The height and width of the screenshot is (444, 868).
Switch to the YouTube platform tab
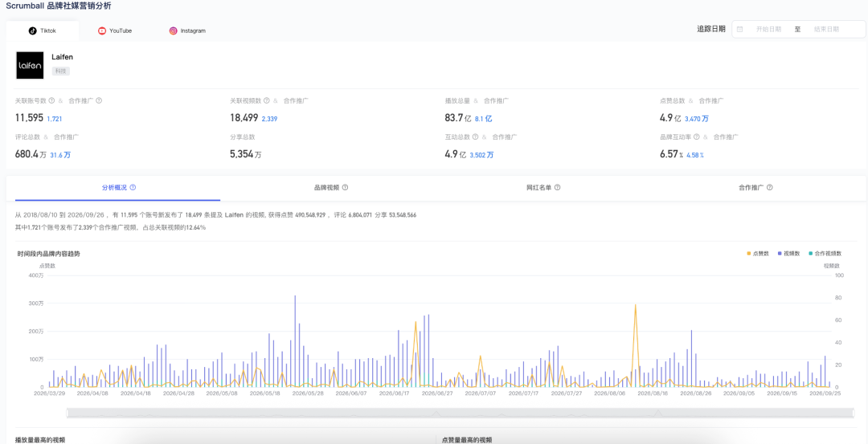coord(115,31)
